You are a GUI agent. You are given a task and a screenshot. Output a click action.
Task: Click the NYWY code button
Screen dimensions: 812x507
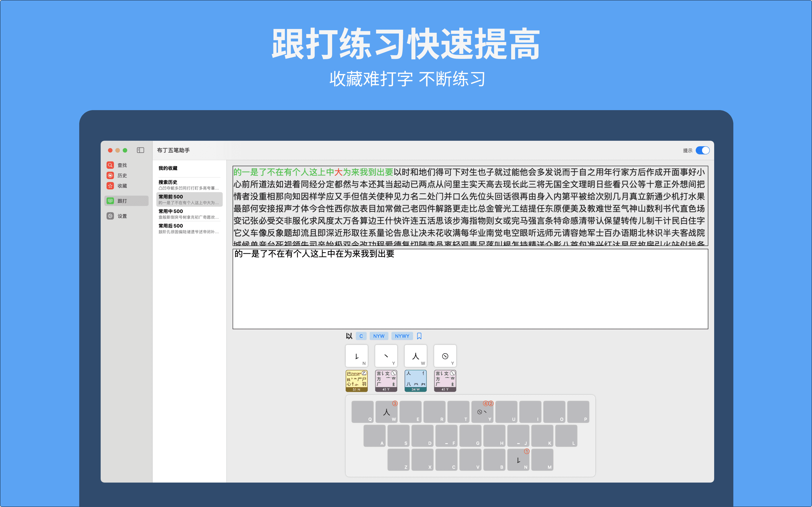402,336
